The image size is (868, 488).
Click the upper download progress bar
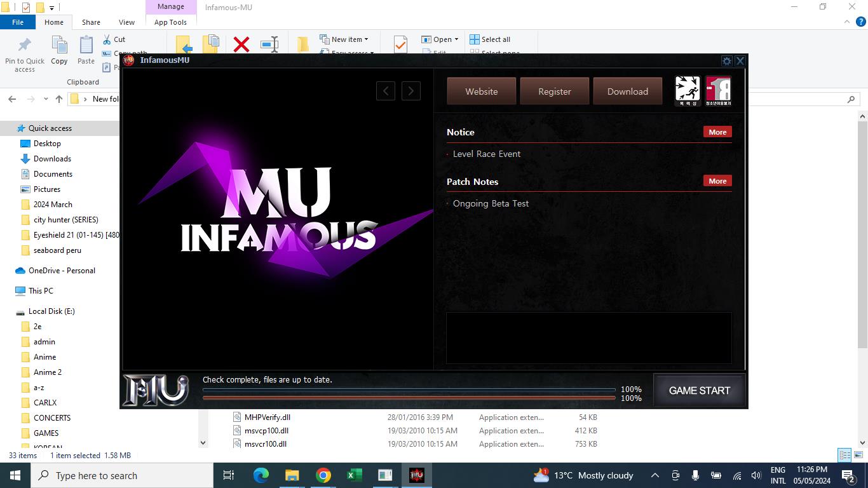(409, 390)
